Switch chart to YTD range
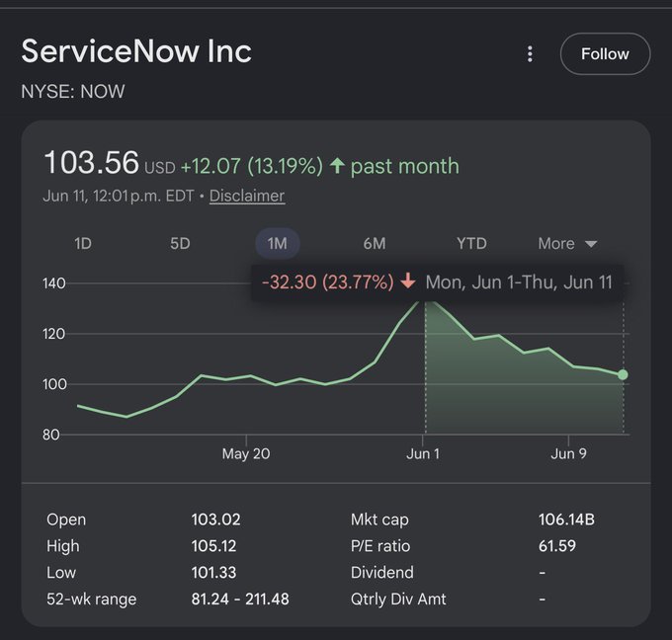 tap(471, 243)
